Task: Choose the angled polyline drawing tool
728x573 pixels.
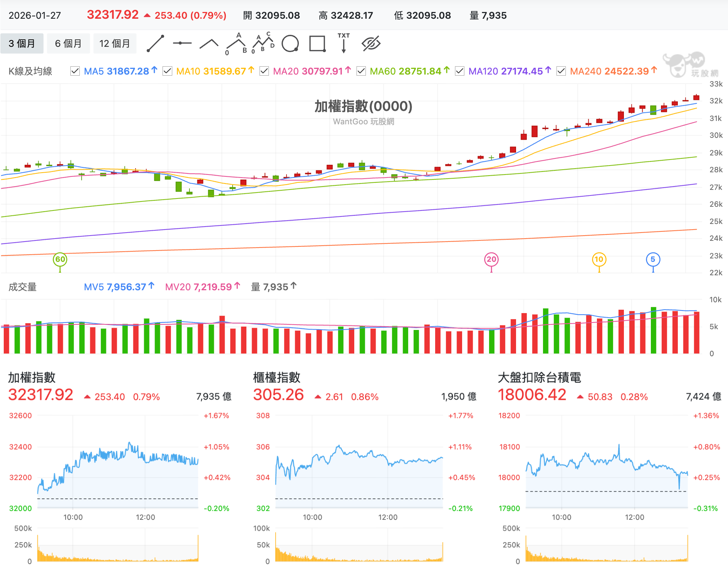Action: click(x=209, y=44)
